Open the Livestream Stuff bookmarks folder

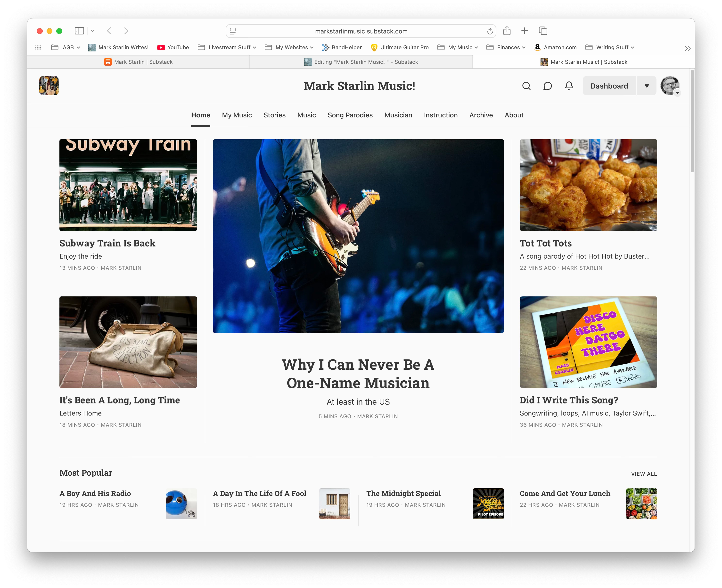pos(227,47)
